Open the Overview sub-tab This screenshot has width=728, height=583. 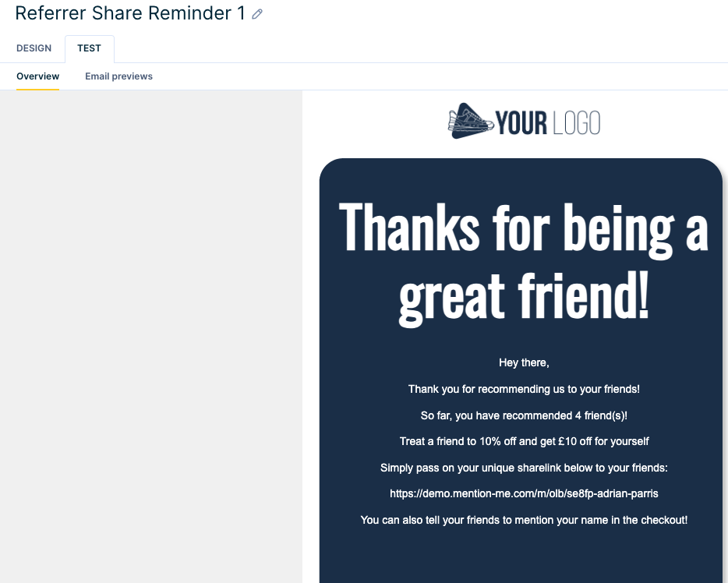click(37, 76)
